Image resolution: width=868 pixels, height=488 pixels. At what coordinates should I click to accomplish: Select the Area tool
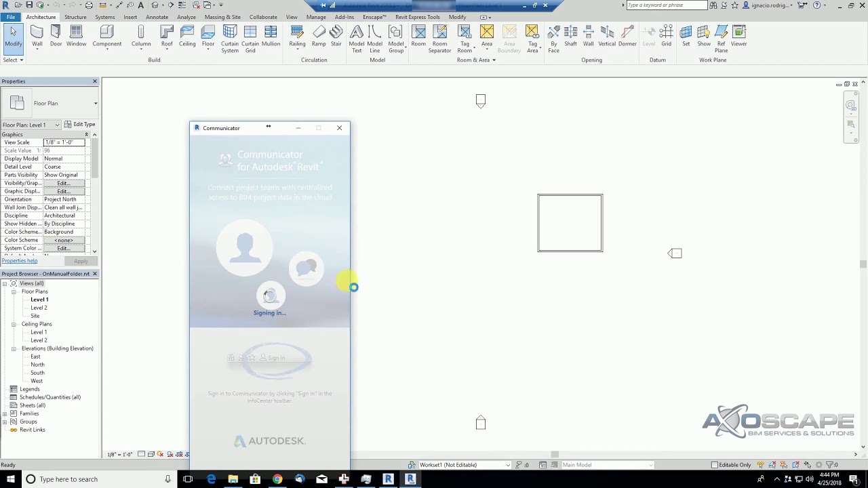[x=487, y=37]
